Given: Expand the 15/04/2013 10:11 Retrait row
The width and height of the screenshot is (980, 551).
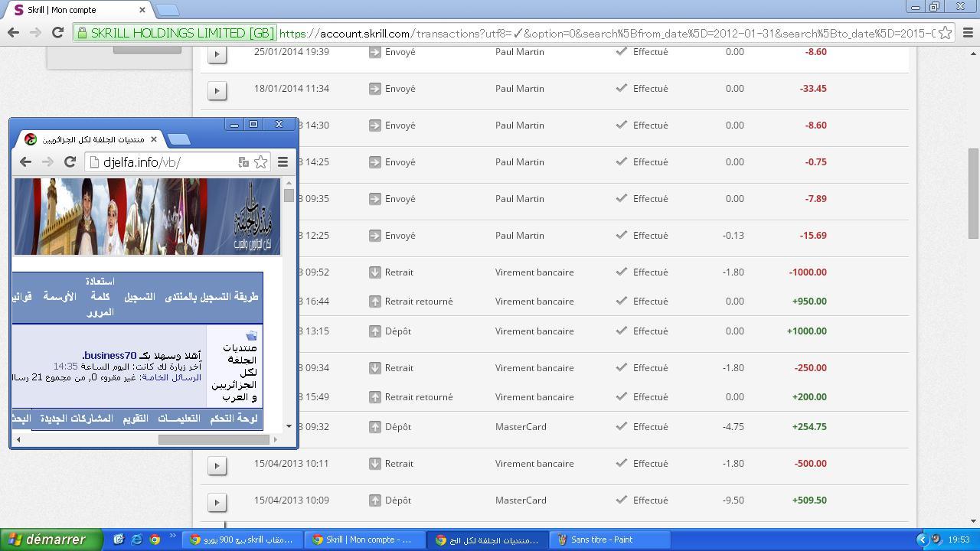Looking at the screenshot, I should 217,465.
